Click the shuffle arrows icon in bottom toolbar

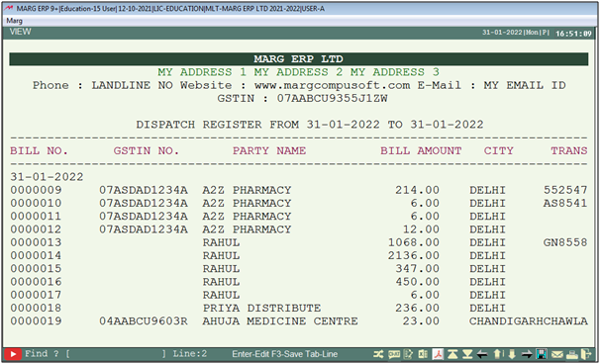click(x=378, y=354)
